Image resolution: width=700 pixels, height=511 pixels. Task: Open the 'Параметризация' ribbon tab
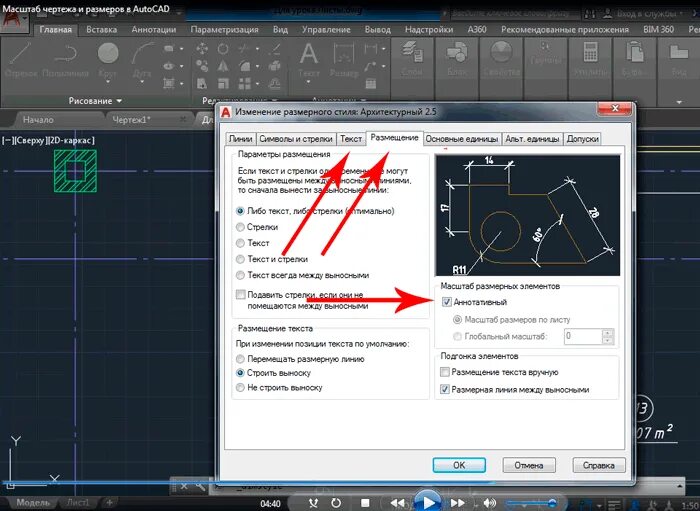tap(224, 29)
